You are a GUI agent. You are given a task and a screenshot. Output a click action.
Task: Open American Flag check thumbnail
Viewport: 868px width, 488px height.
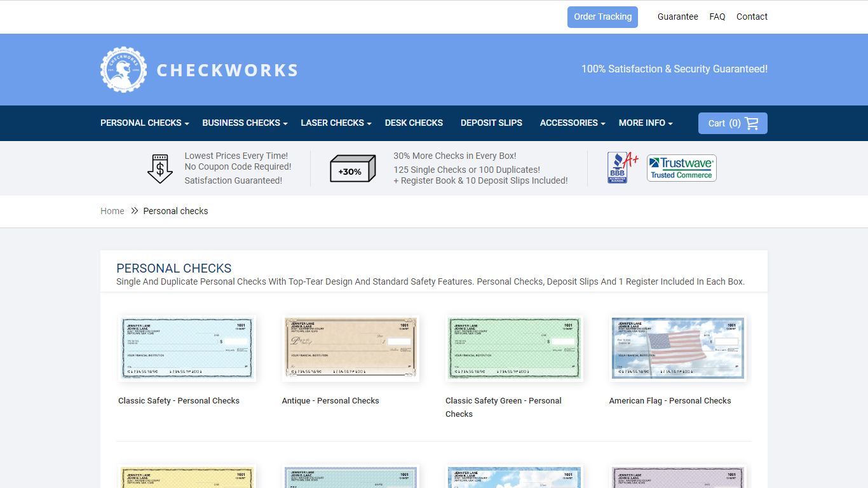point(678,348)
